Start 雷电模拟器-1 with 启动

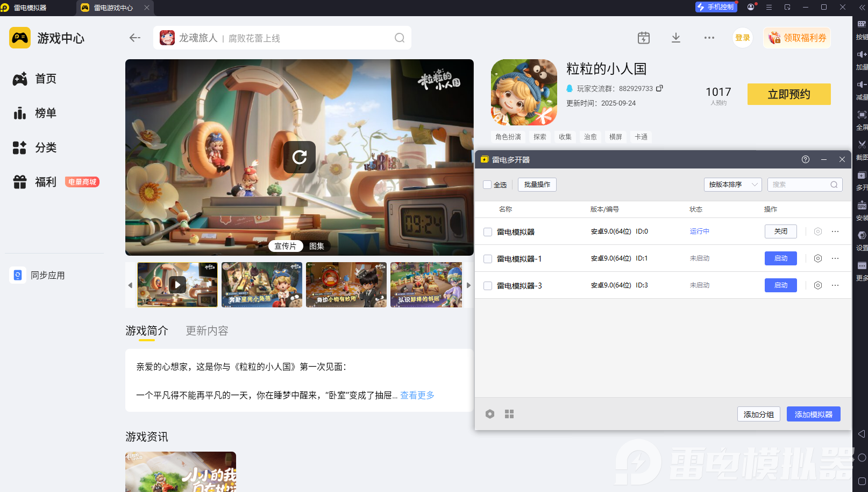tap(781, 258)
